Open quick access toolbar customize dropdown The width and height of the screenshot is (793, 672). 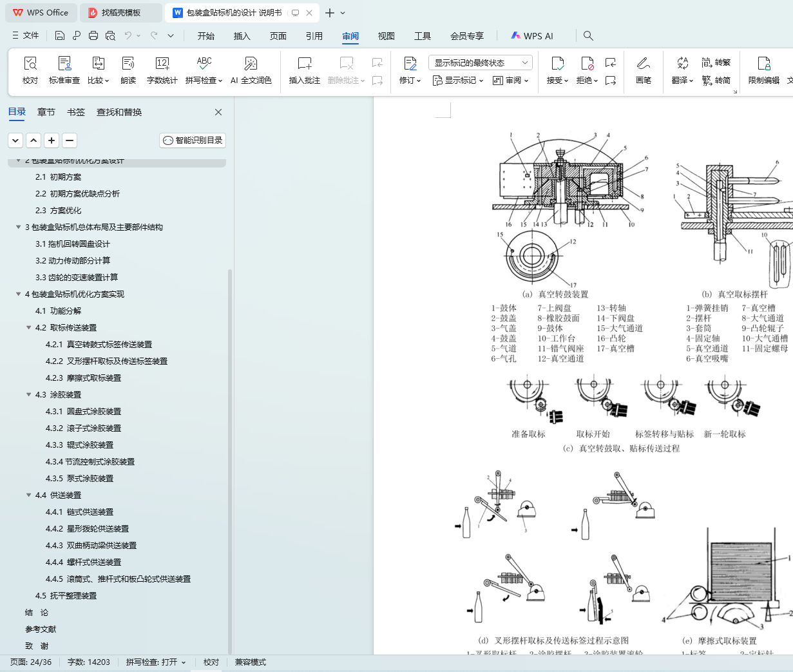click(x=171, y=35)
